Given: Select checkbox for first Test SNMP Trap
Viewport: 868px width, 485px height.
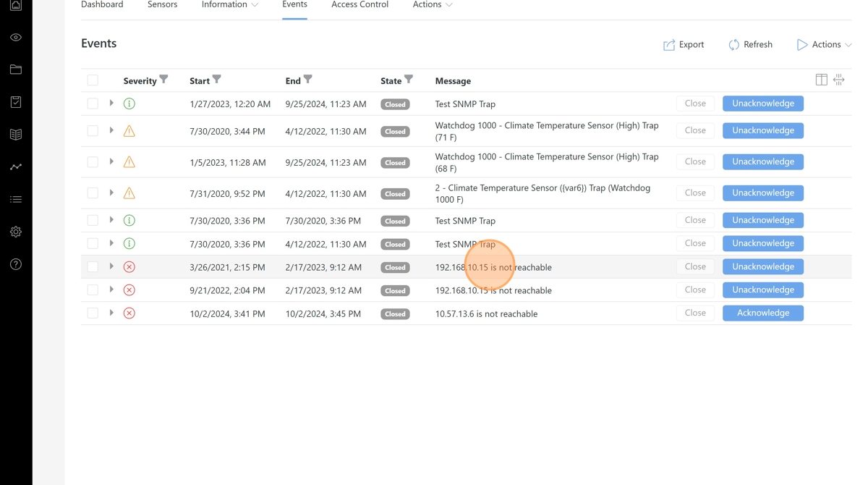Looking at the screenshot, I should (93, 104).
